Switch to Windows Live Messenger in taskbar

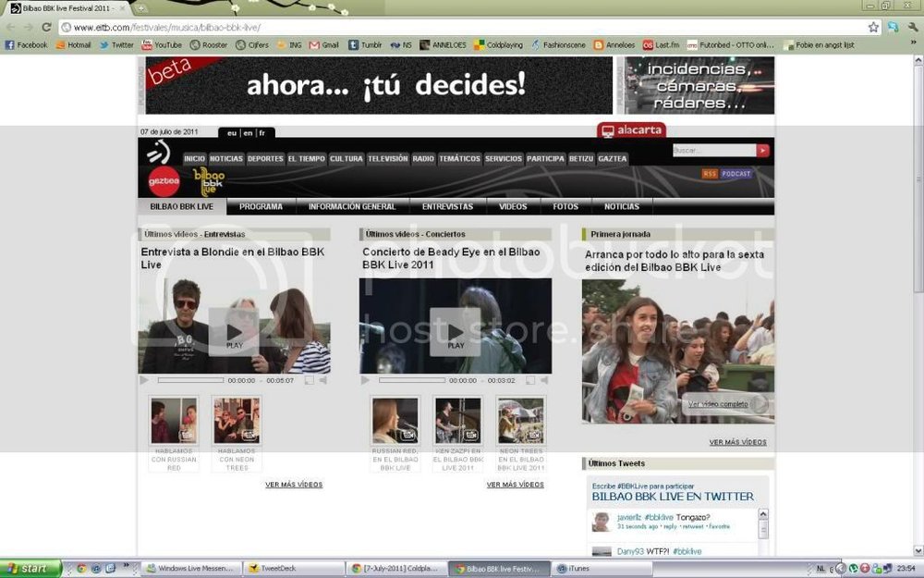click(190, 569)
